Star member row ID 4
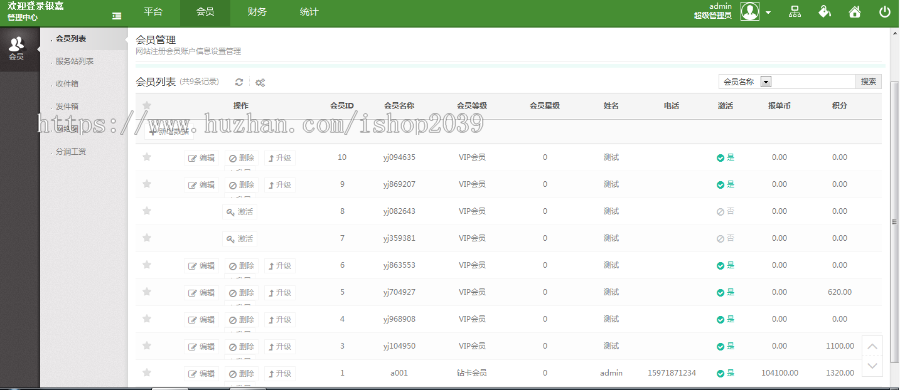This screenshot has width=900, height=390. point(147,319)
